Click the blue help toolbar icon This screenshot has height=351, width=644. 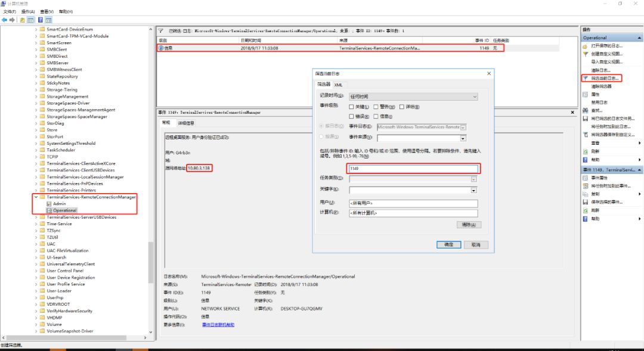tap(41, 20)
